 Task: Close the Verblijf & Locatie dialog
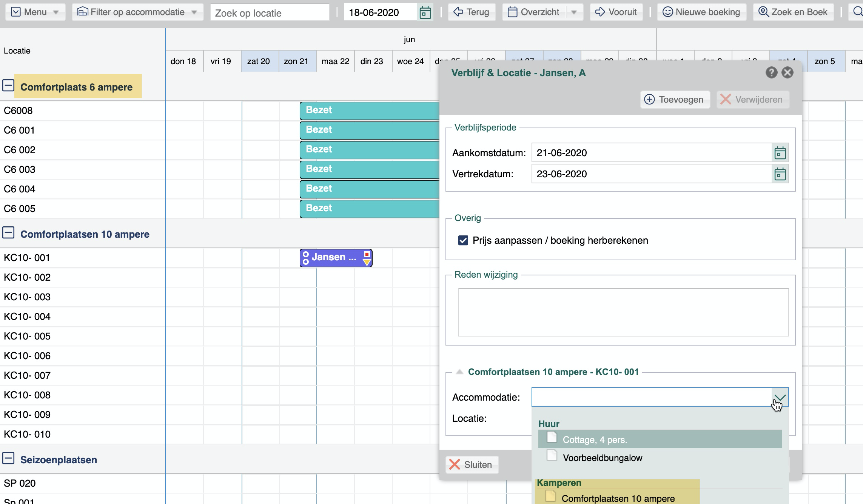[x=787, y=72]
